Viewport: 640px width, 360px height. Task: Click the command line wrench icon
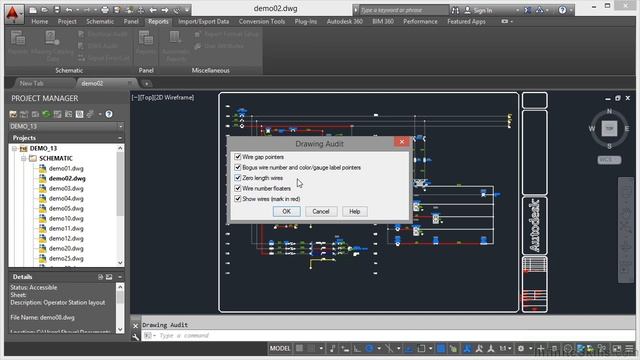(x=136, y=336)
